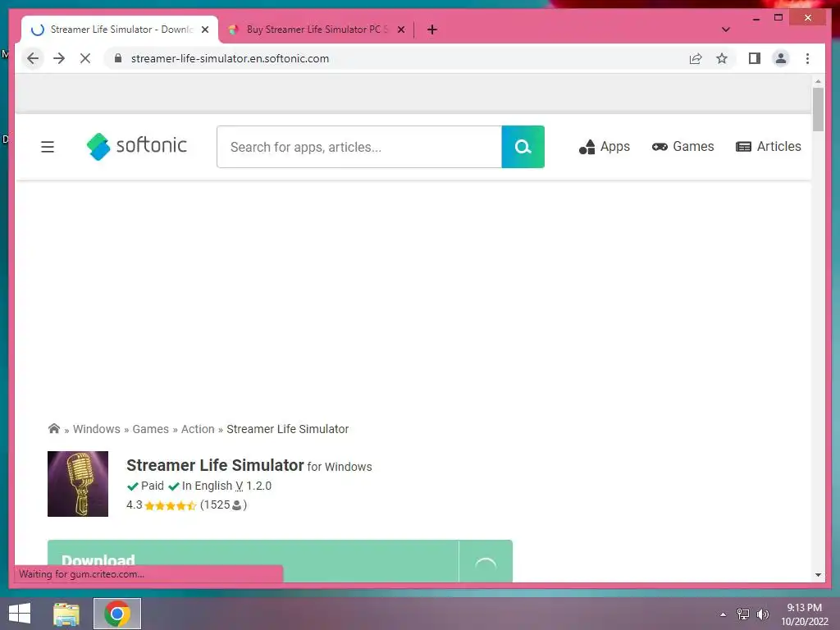The height and width of the screenshot is (630, 840).
Task: Open Apps section
Action: pos(605,146)
